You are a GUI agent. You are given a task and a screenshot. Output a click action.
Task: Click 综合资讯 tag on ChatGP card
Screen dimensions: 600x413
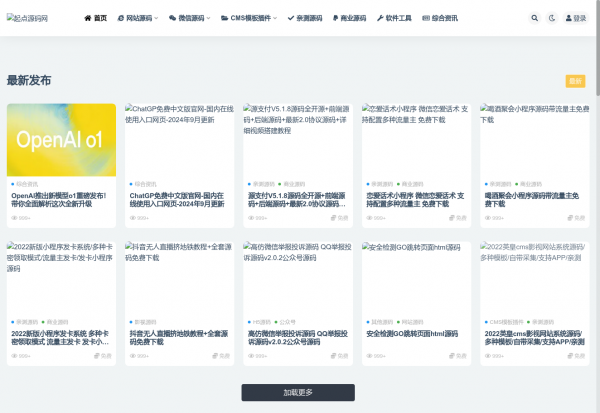143,184
